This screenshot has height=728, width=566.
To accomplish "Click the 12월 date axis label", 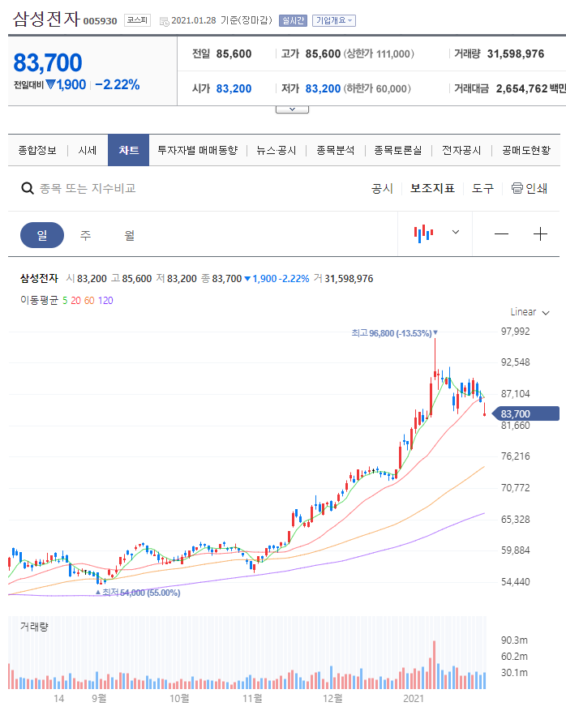I will (x=332, y=699).
